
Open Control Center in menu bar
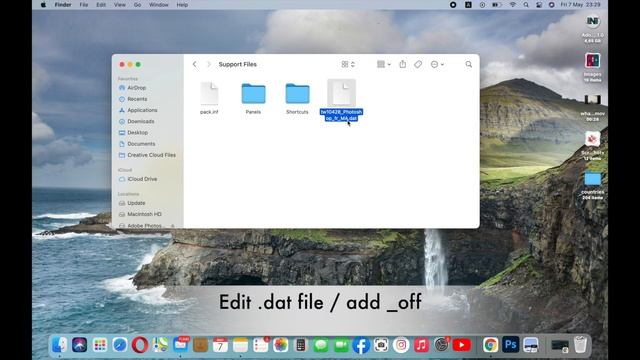click(539, 5)
